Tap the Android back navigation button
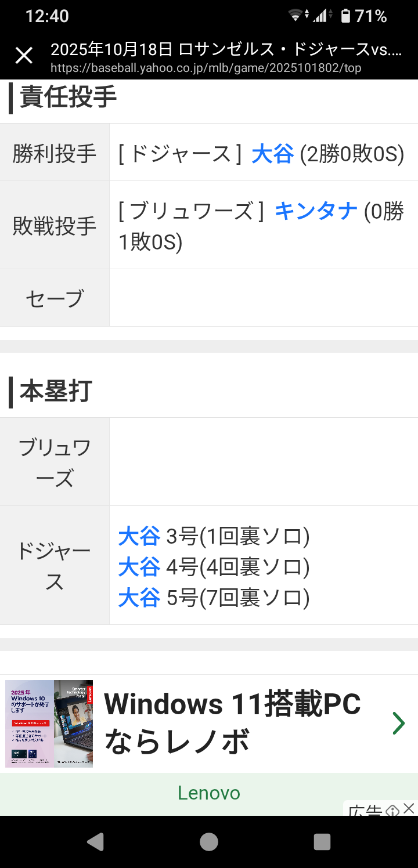This screenshot has height=868, width=418. pyautogui.click(x=95, y=841)
